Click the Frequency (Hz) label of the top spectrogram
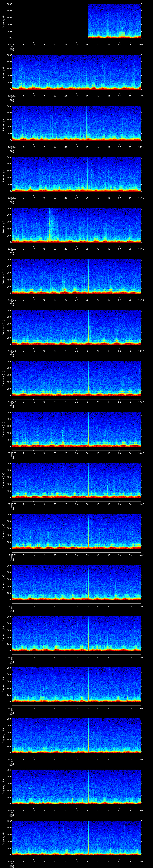Viewport: 153px width, 868px height. click(3, 21)
